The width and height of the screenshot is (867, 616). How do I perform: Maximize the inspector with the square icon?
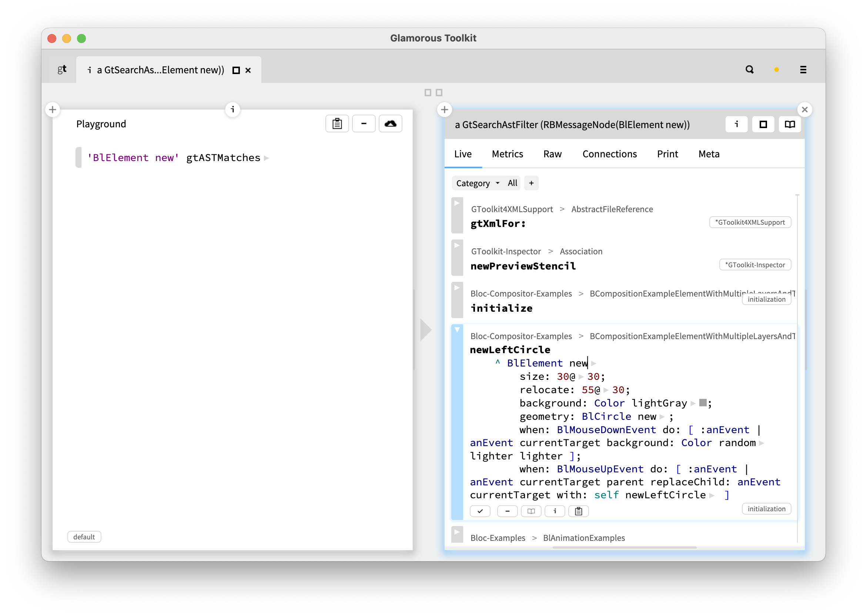(x=763, y=124)
